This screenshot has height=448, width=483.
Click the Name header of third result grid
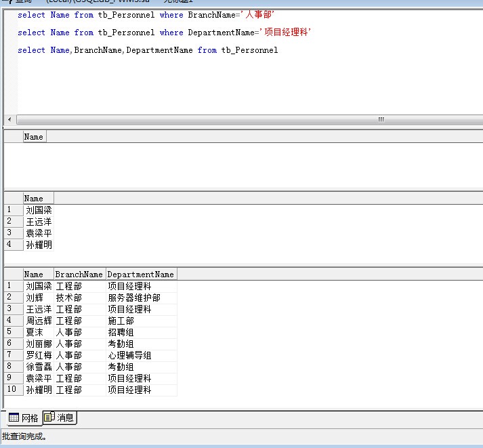[x=39, y=274]
